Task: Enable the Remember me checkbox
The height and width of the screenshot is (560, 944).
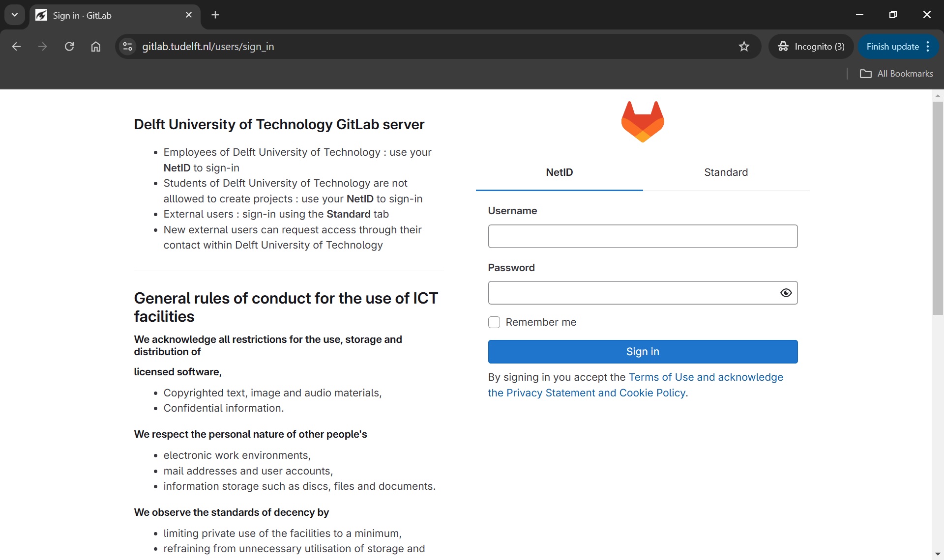Action: click(x=494, y=322)
